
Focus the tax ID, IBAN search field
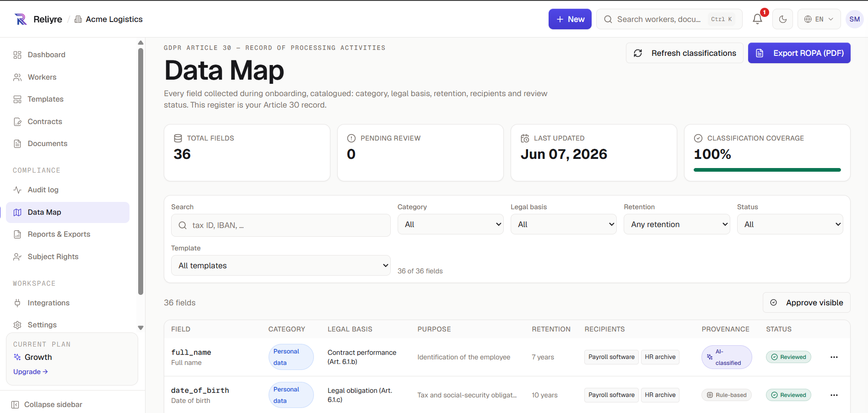tap(281, 225)
